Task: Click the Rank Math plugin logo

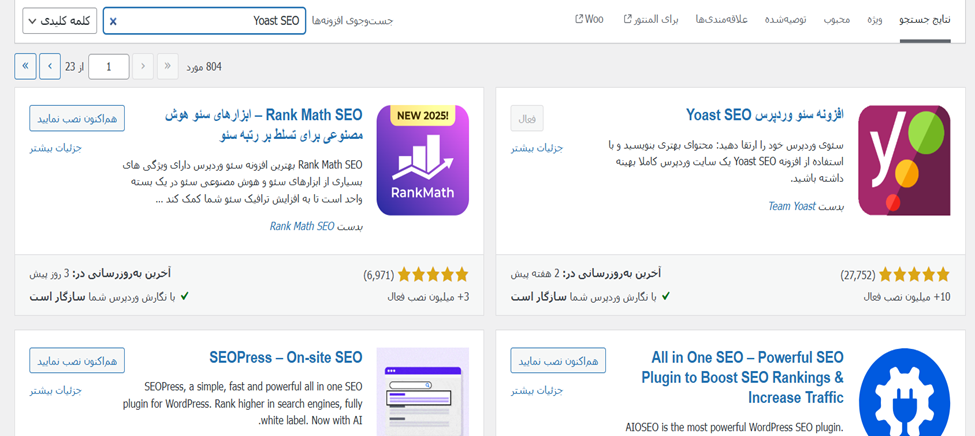Action: [422, 160]
